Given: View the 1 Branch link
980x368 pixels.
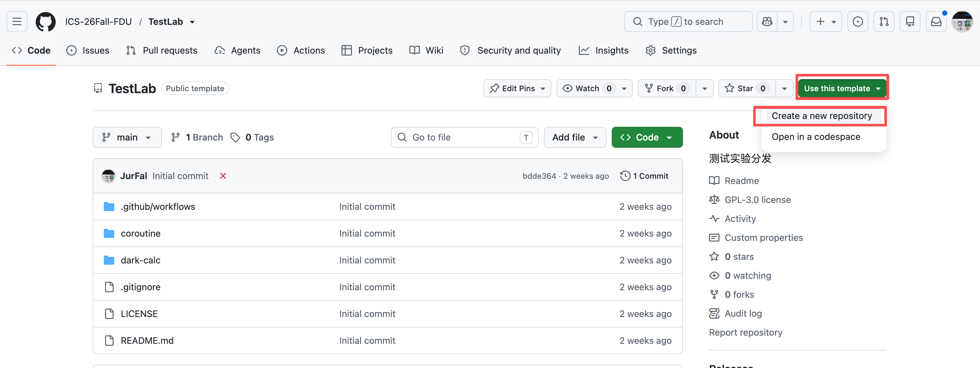Looking at the screenshot, I should (x=197, y=137).
